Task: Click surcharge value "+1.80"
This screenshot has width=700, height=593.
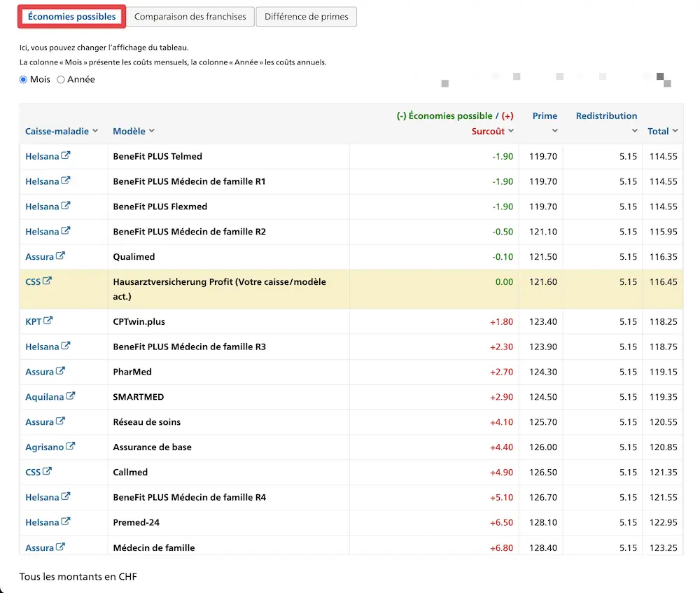Action: pyautogui.click(x=502, y=321)
